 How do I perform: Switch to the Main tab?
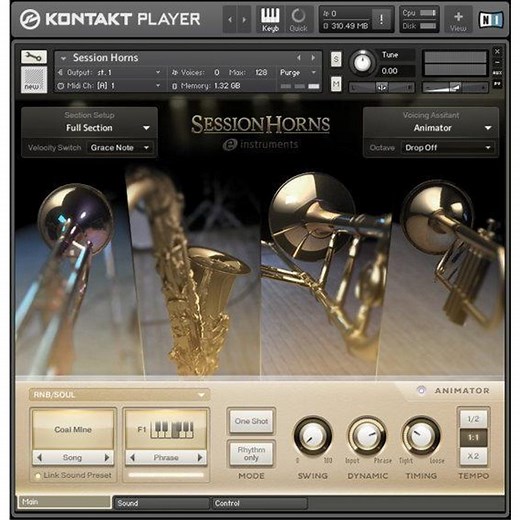click(65, 502)
